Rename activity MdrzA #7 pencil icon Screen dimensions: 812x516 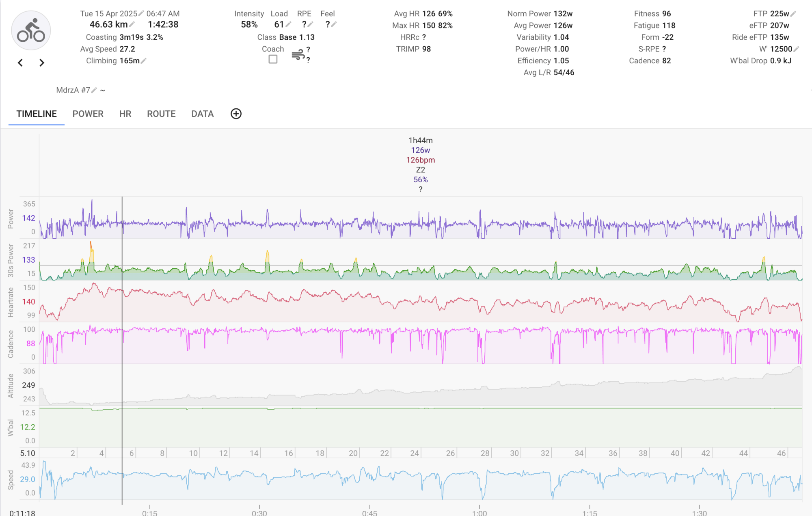pyautogui.click(x=94, y=90)
